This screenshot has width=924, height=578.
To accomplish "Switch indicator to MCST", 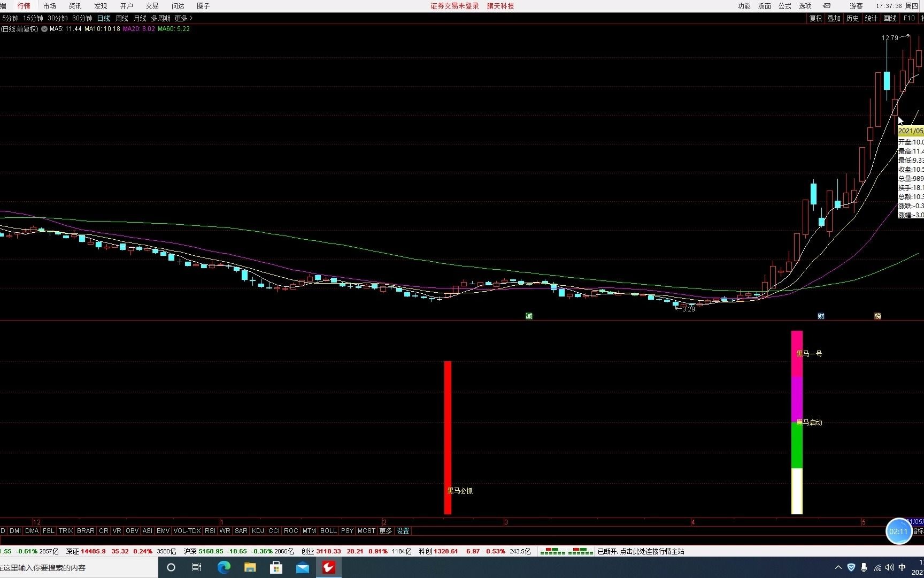I will (x=366, y=531).
